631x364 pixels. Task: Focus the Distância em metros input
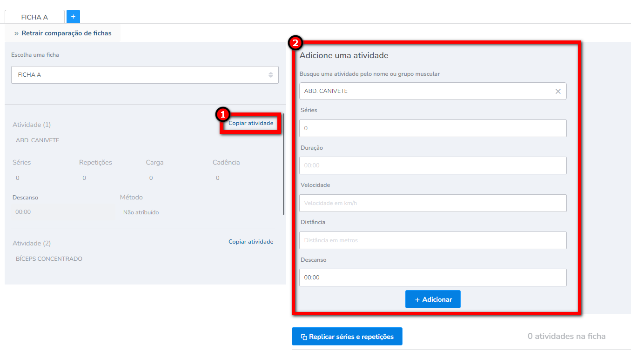pos(433,240)
